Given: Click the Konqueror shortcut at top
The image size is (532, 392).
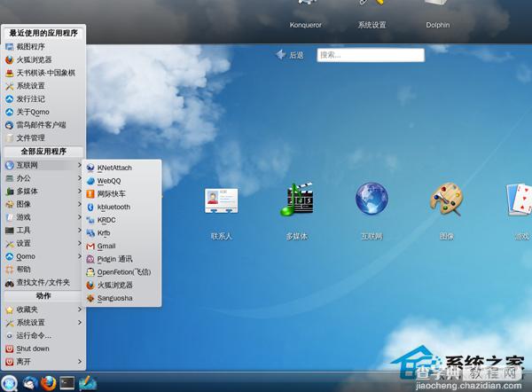Looking at the screenshot, I should (x=305, y=14).
